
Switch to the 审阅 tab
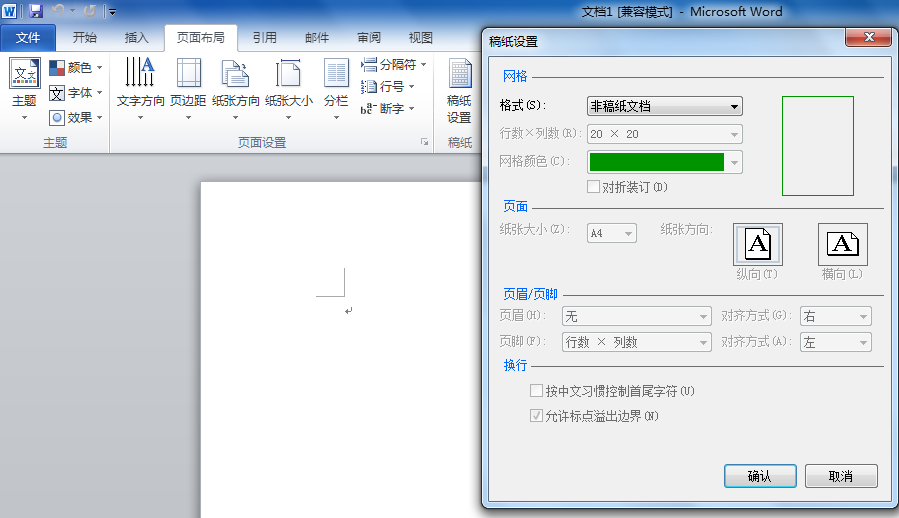click(x=369, y=38)
